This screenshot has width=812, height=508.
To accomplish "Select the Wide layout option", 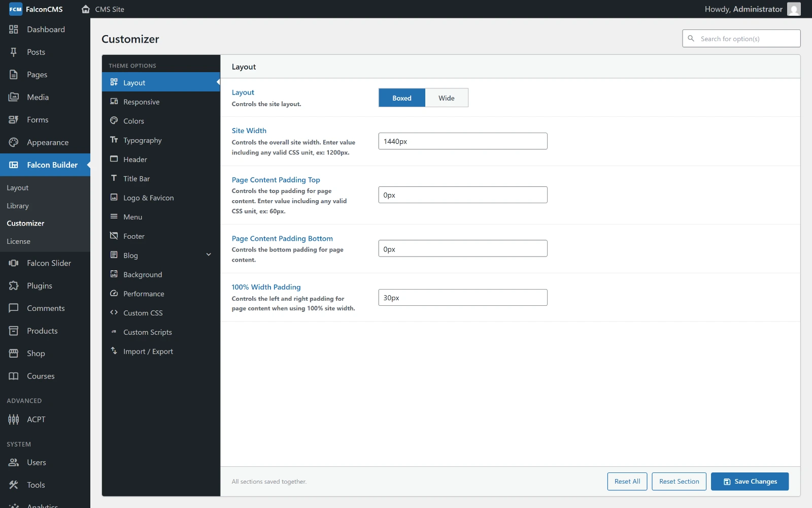I will pyautogui.click(x=447, y=98).
